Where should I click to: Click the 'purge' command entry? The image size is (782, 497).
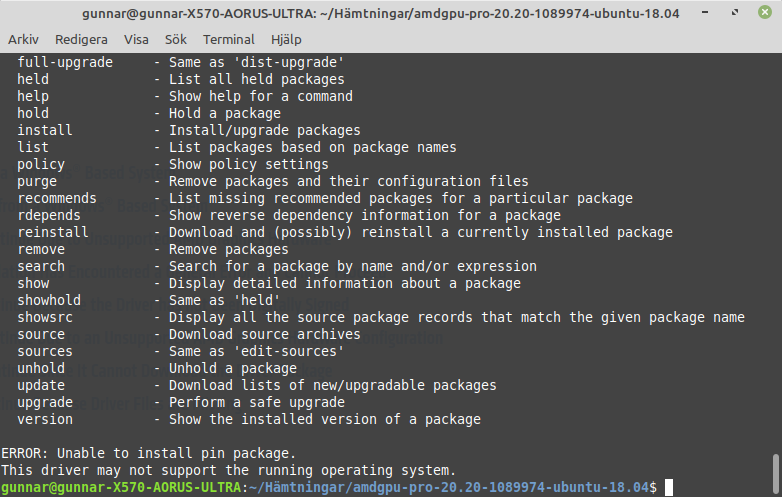coord(37,181)
